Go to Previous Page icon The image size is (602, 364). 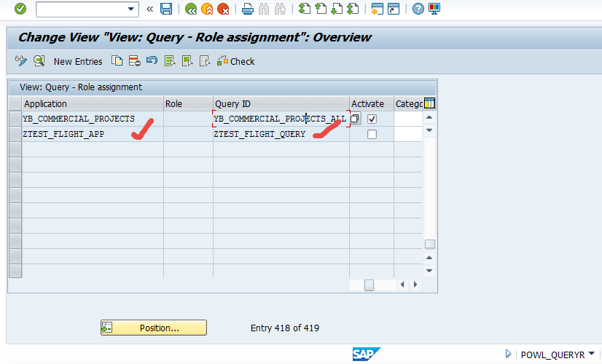click(321, 9)
